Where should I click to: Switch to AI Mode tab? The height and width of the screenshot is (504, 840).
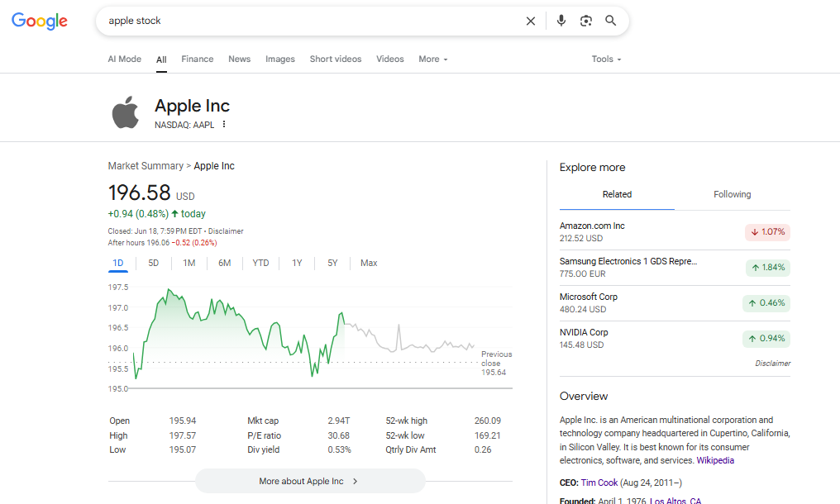coord(124,59)
